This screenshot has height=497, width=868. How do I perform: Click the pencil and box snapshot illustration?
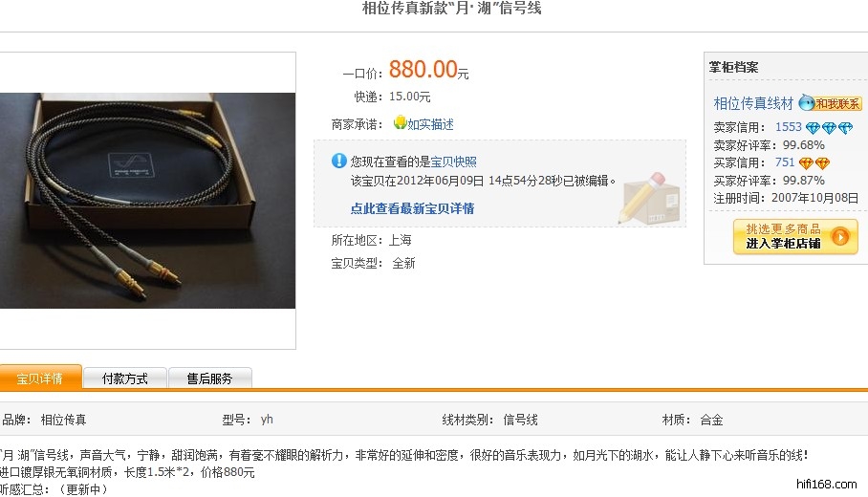point(649,198)
